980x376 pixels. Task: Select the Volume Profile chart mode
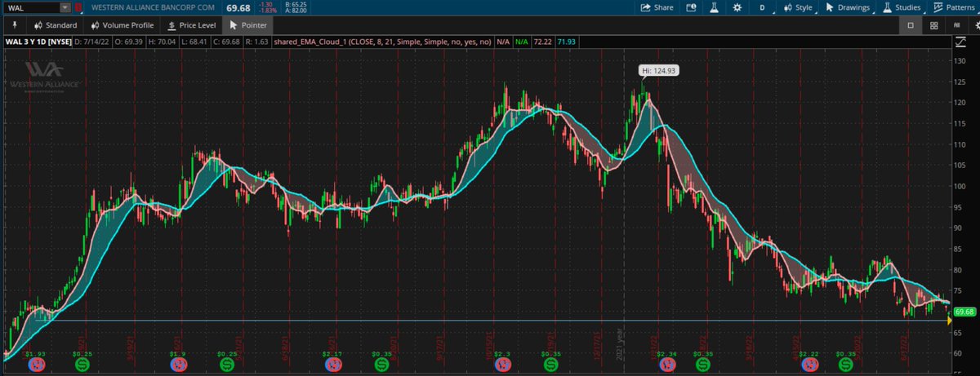[x=122, y=25]
